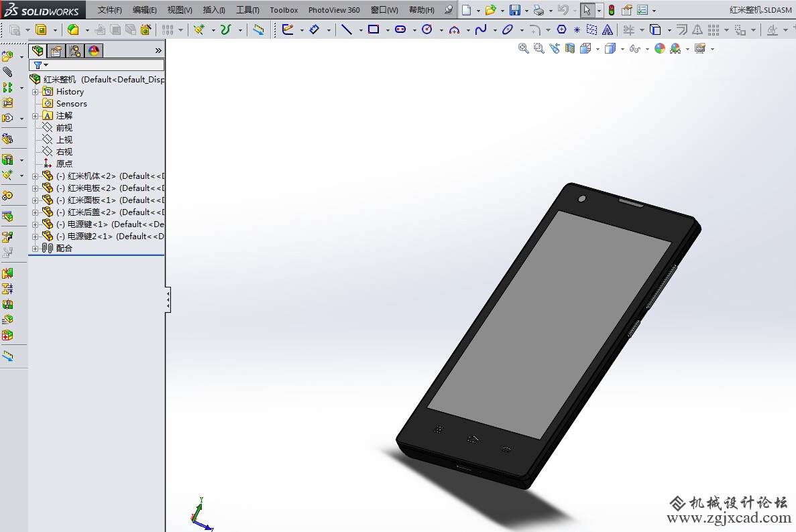Select the sketch Text tool
Viewport: 796px width, 532px height.
(x=607, y=30)
